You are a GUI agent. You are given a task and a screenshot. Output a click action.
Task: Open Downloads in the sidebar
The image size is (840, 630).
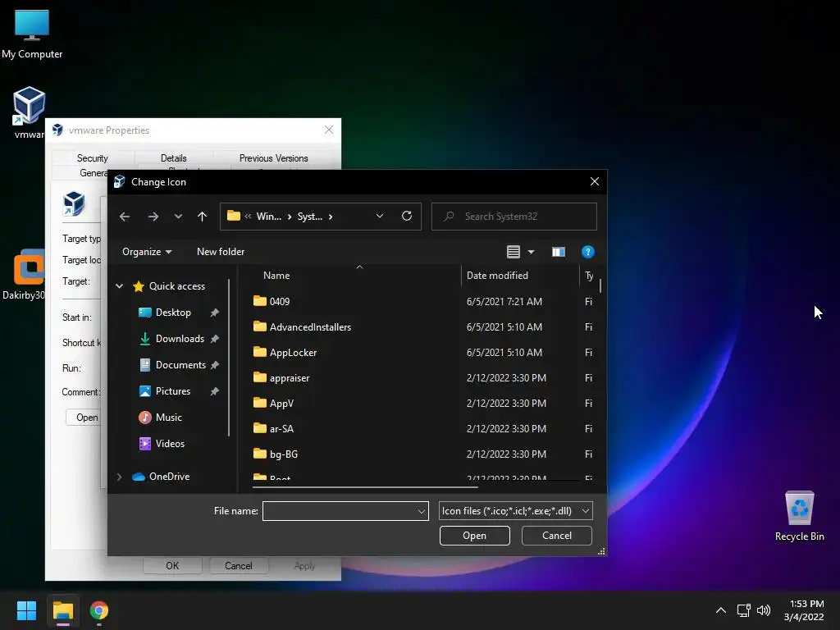(180, 339)
